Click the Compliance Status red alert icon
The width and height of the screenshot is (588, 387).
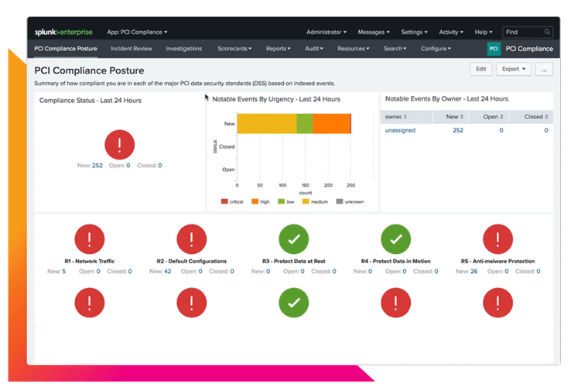click(120, 145)
